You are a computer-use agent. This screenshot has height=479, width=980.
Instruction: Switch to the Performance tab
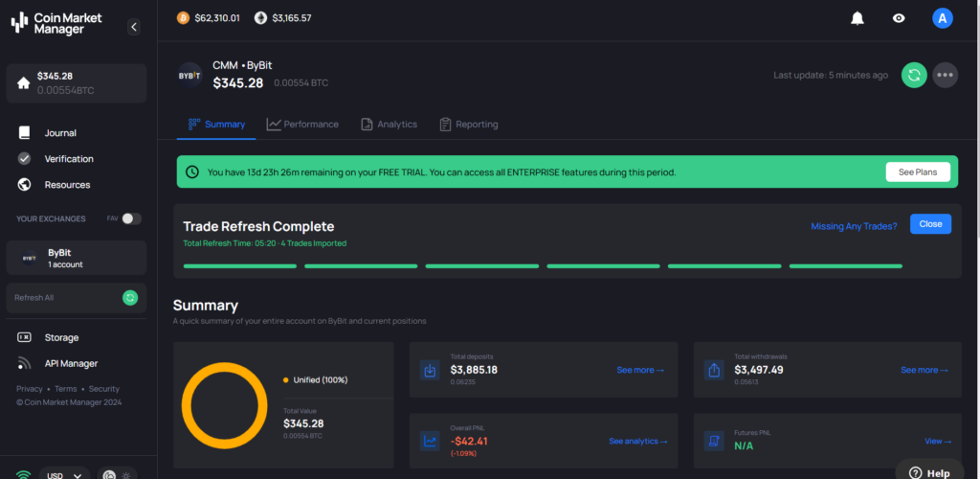pyautogui.click(x=302, y=125)
